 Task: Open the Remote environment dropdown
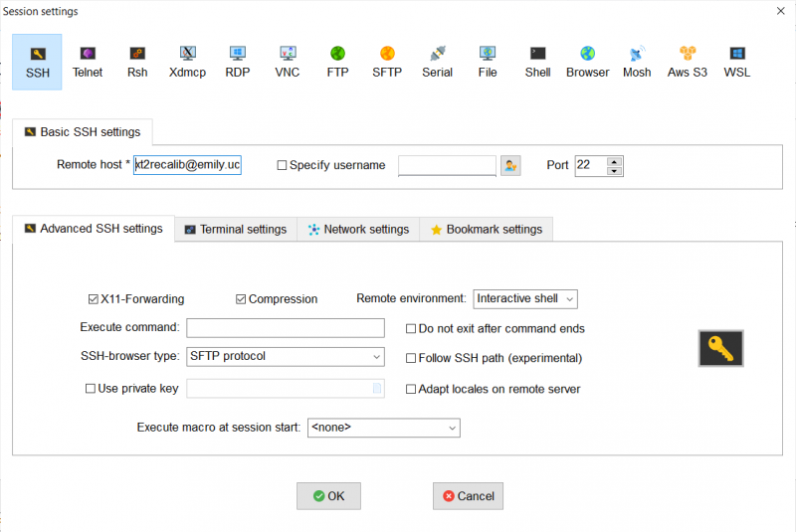[525, 298]
